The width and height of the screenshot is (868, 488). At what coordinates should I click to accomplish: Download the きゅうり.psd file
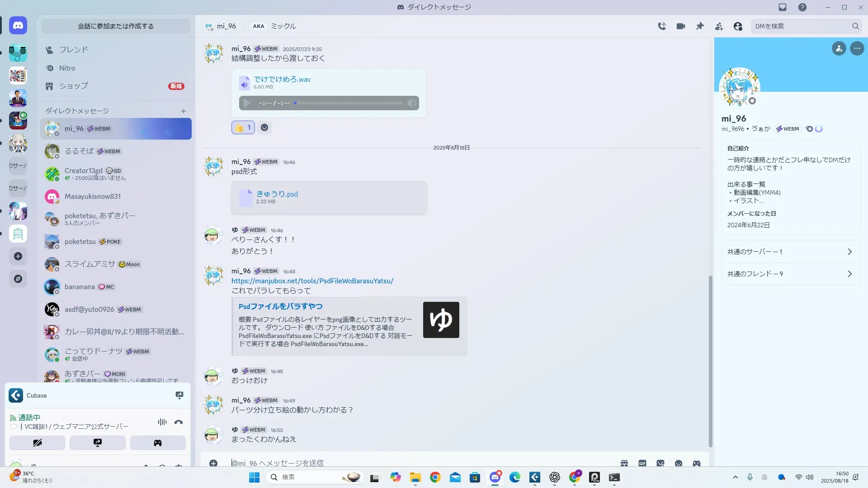[277, 194]
